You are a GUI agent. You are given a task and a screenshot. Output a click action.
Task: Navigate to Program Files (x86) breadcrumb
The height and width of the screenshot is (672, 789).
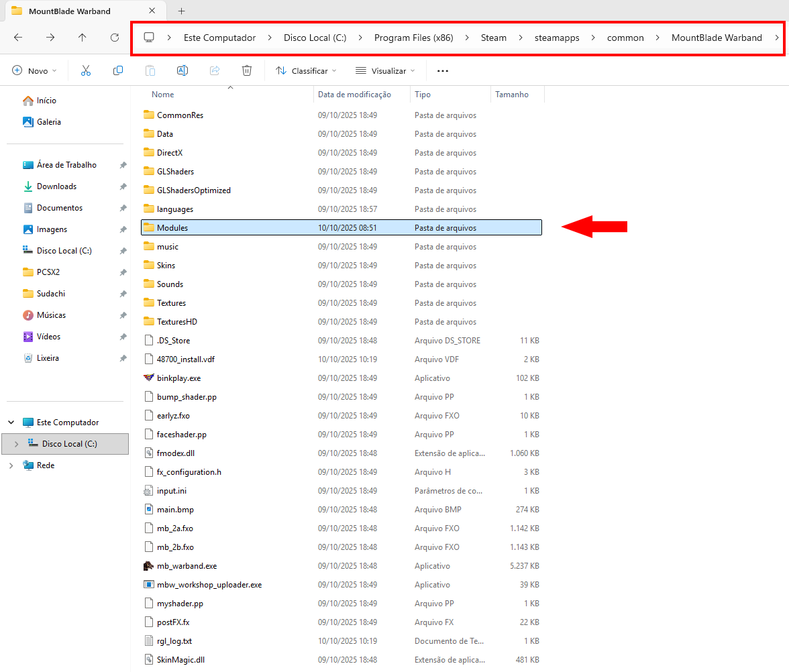413,38
